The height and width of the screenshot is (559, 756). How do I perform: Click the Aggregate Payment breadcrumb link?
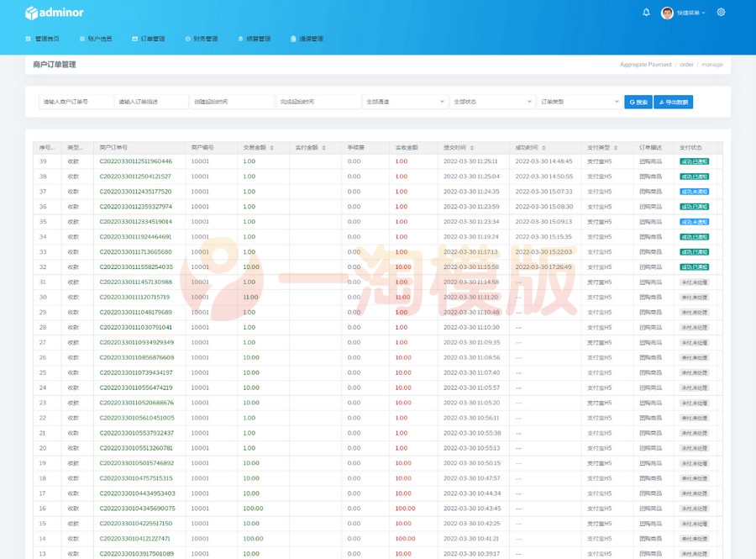pos(647,64)
